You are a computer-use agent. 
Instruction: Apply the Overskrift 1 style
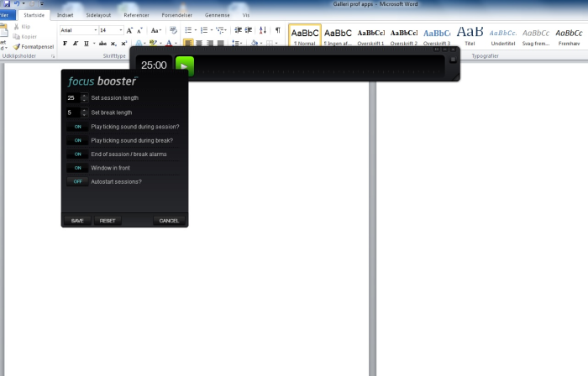point(370,36)
